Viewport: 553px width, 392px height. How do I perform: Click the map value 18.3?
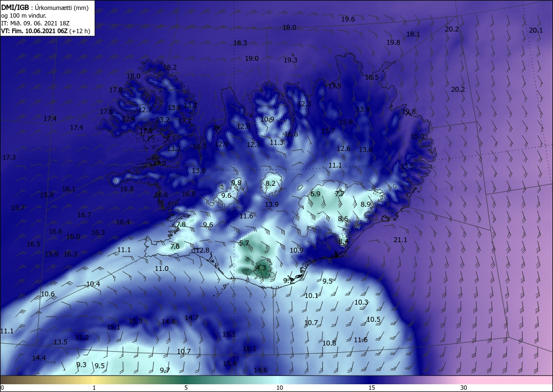pos(240,43)
